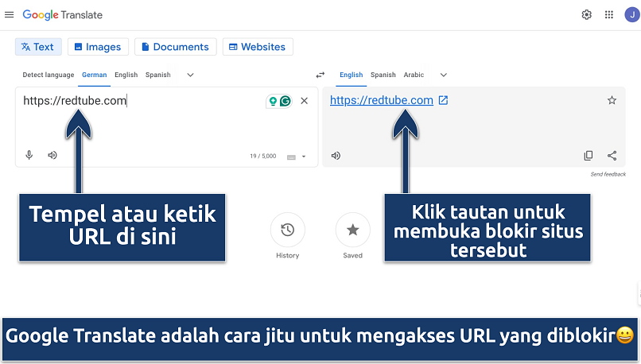The image size is (641, 364).
Task: Open Google Translate settings gear
Action: 587,15
